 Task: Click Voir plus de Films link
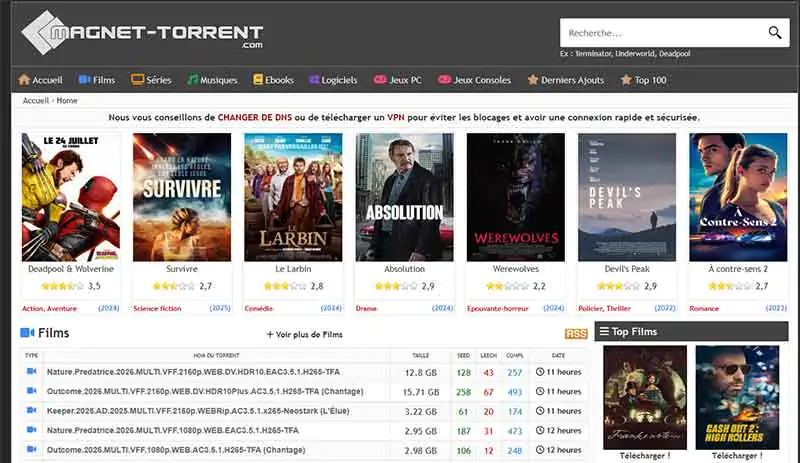click(305, 334)
